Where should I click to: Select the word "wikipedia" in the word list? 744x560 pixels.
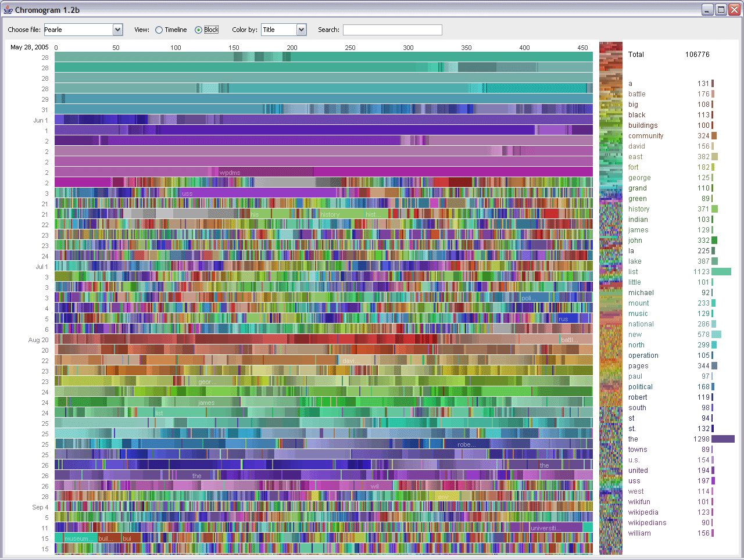click(643, 512)
